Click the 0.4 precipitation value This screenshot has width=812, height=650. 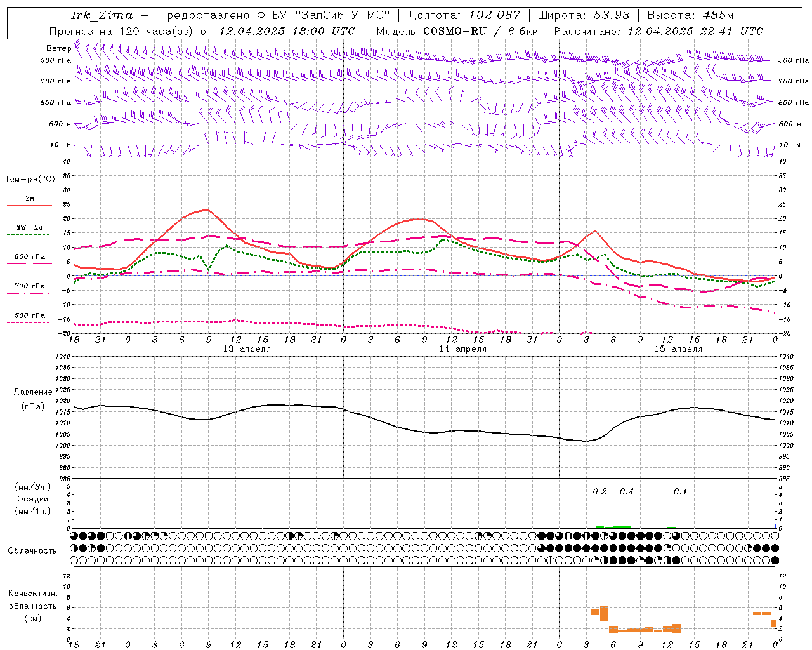(x=627, y=492)
